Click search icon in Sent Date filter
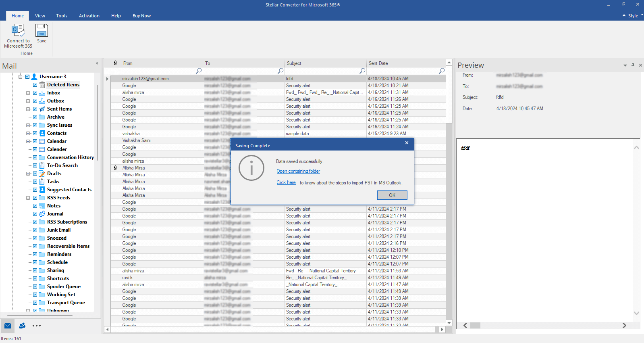The height and width of the screenshot is (343, 644). coord(442,71)
